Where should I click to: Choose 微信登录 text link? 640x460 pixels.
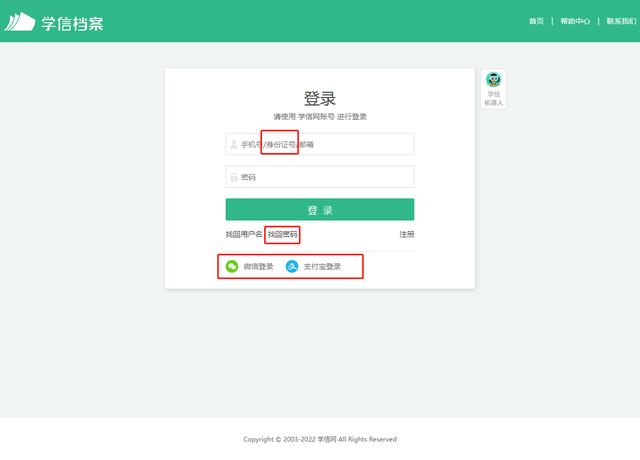coord(258,267)
